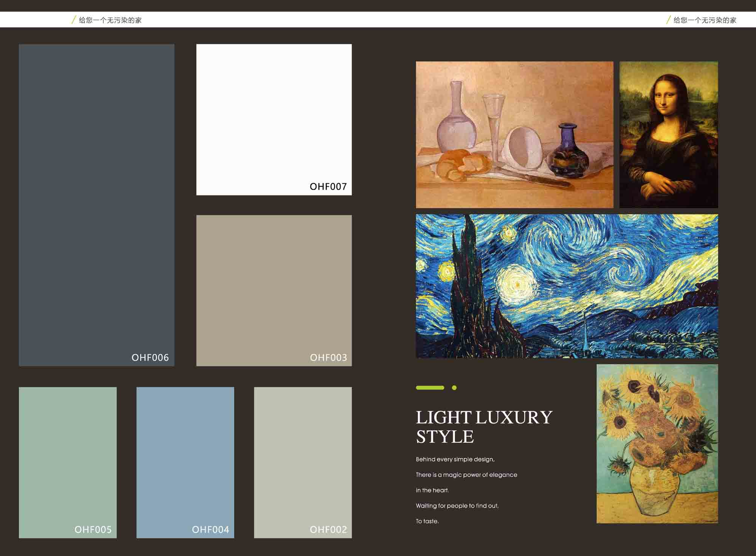756x556 pixels.
Task: Click the left header slogan 给您一个无污染的家
Action: (110, 20)
